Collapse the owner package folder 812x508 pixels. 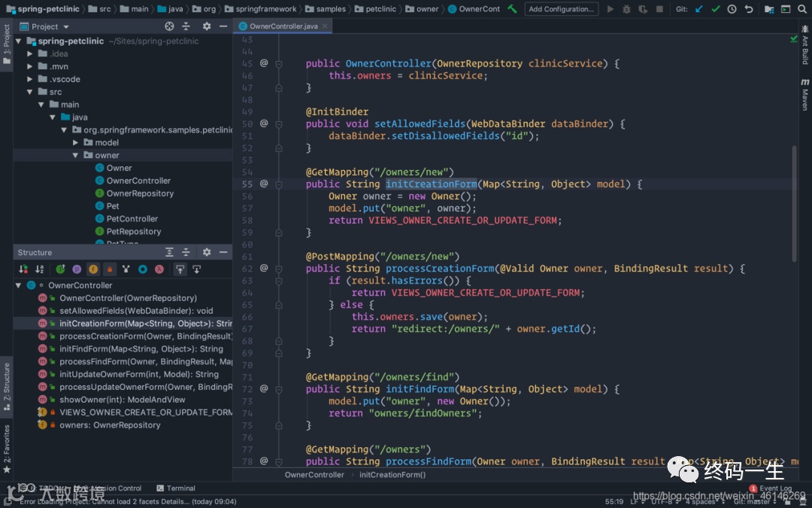76,155
